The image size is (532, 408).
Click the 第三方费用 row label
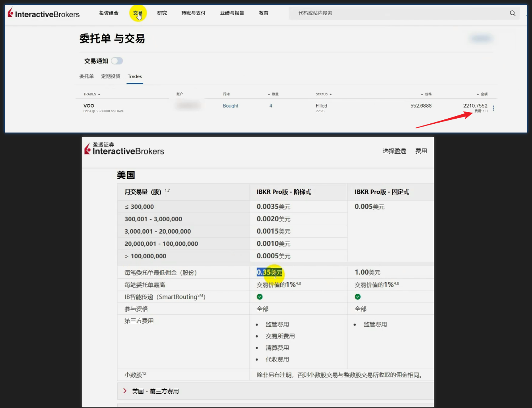(139, 321)
